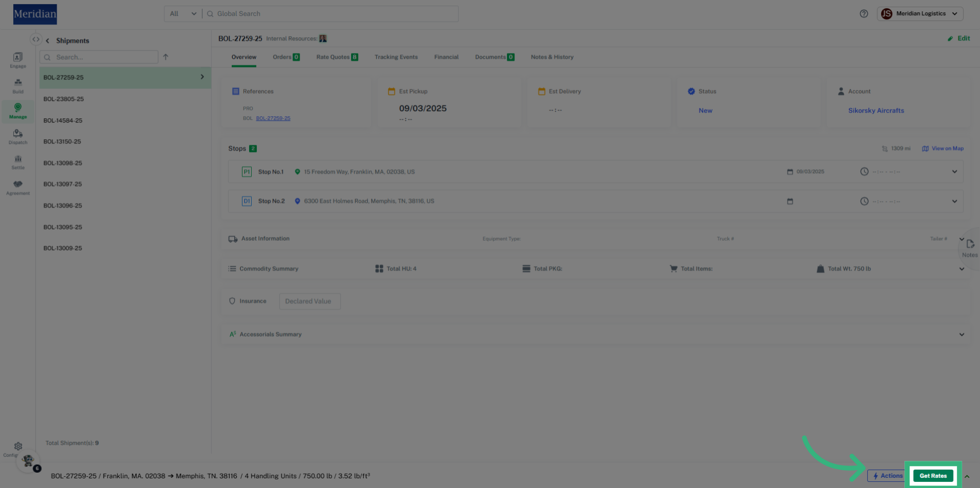This screenshot has height=488, width=980.
Task: Open the Sikorsky Aircrafts account link
Action: click(x=876, y=111)
